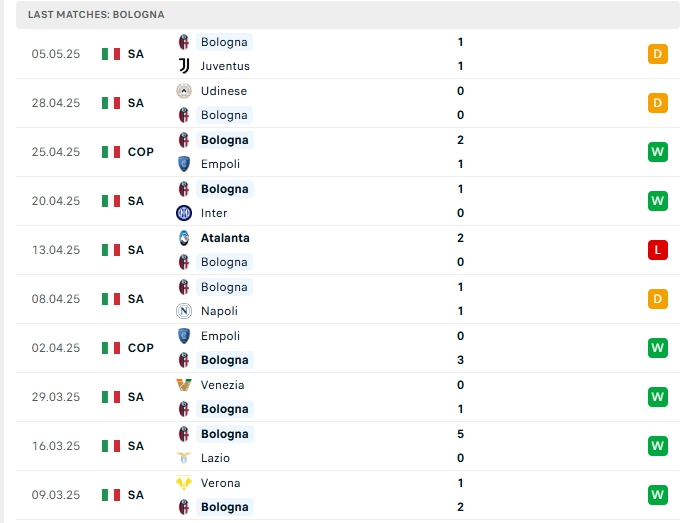The image size is (690, 523).
Task: Click the Juventus club crest icon
Action: (x=184, y=66)
